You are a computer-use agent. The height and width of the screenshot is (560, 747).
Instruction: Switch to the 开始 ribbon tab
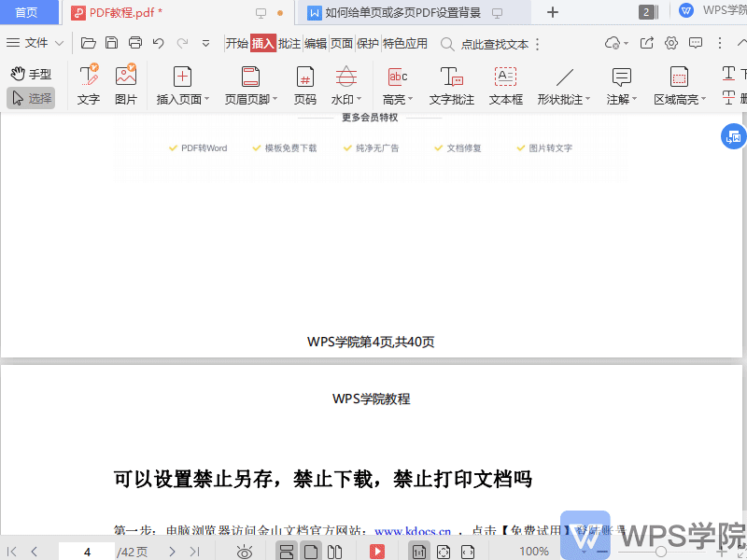[237, 43]
